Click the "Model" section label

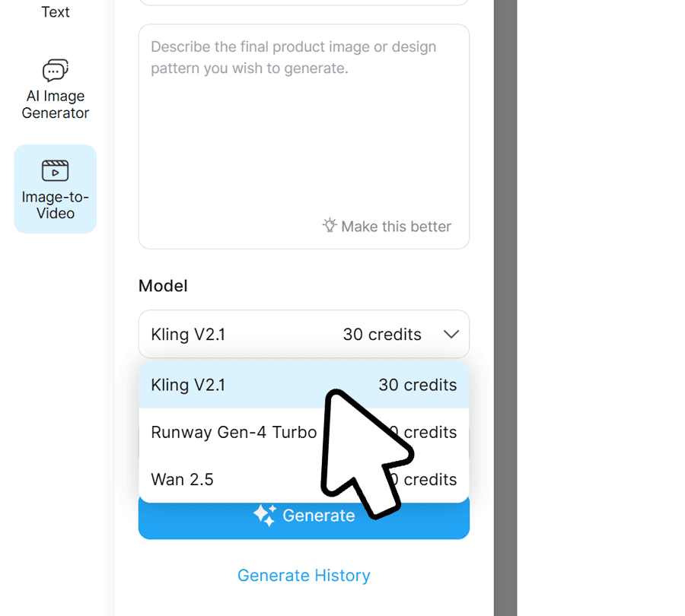point(163,286)
